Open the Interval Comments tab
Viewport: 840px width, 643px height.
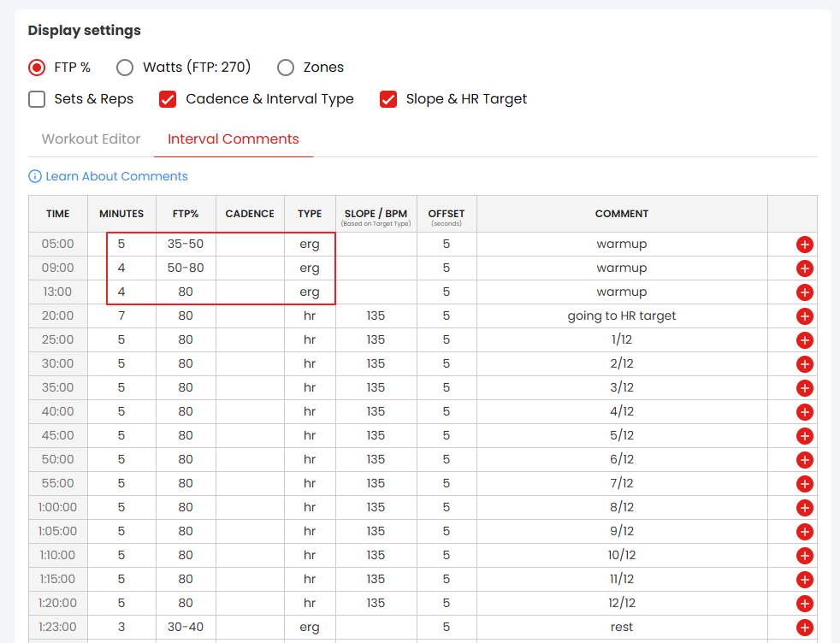point(233,139)
